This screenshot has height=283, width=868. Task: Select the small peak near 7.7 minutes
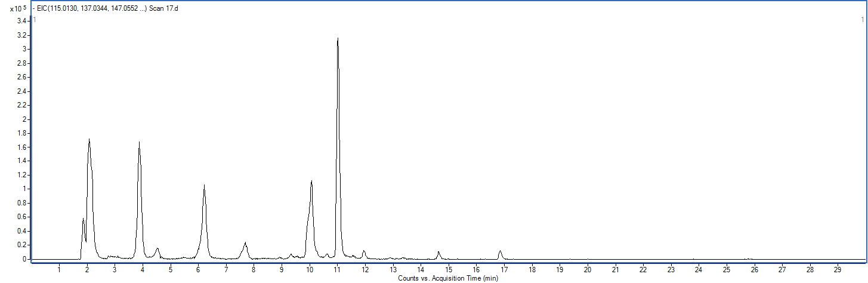click(x=245, y=244)
